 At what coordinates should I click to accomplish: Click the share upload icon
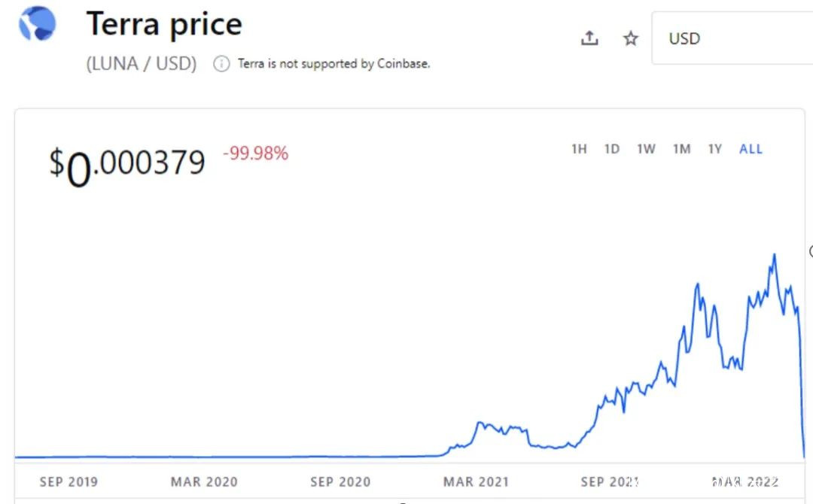point(589,38)
